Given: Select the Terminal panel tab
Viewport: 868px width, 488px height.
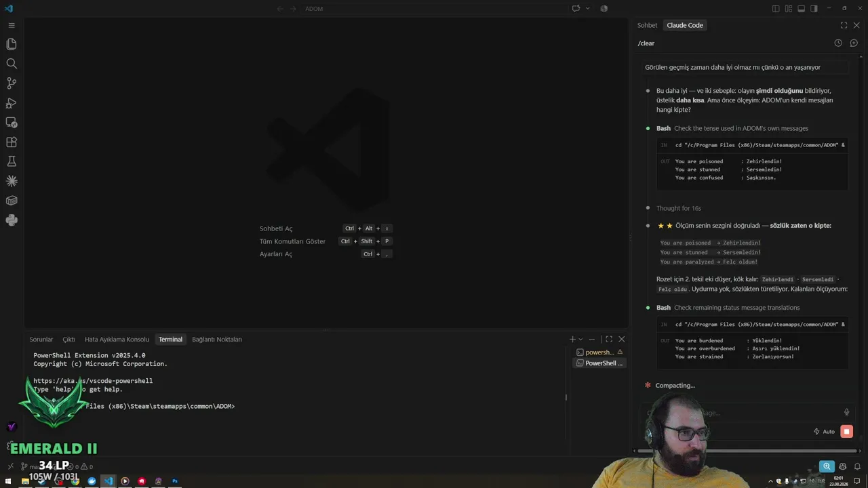Looking at the screenshot, I should (170, 339).
